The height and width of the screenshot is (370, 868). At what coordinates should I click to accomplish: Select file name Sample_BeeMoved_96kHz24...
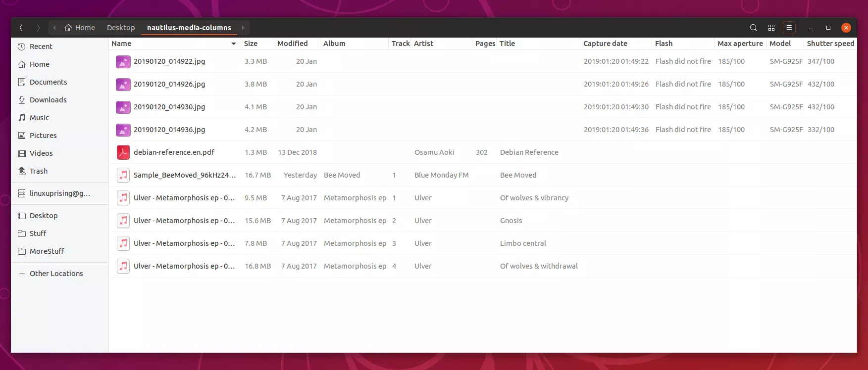pos(185,175)
